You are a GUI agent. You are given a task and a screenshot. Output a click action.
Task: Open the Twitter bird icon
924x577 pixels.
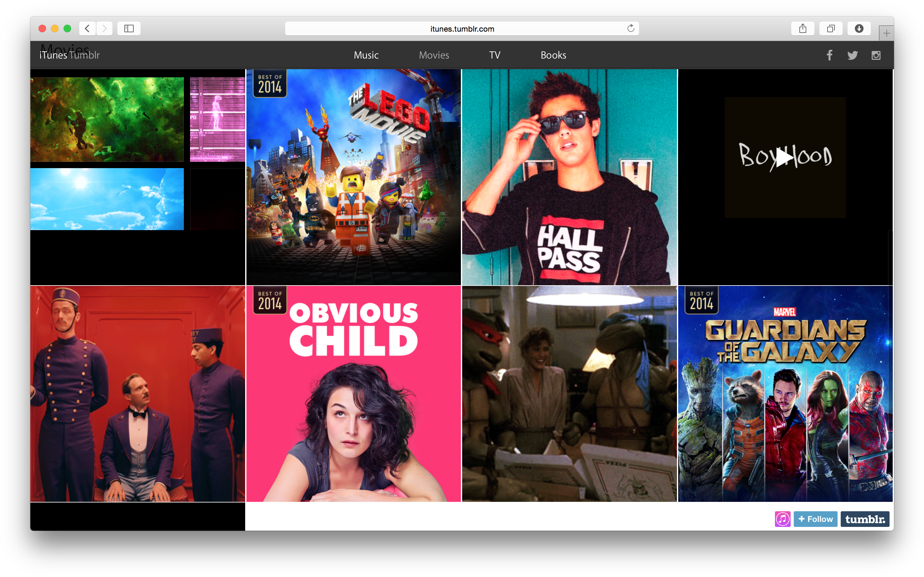(852, 55)
